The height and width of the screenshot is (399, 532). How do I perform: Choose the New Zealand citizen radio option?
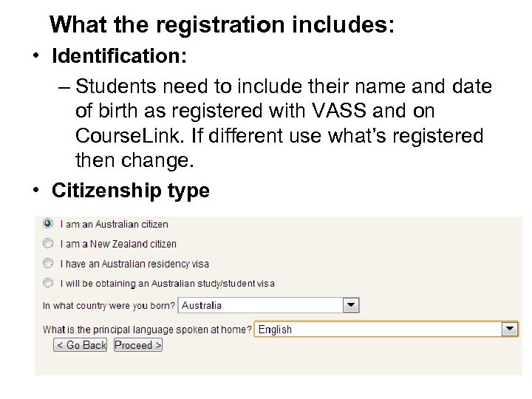pos(48,243)
